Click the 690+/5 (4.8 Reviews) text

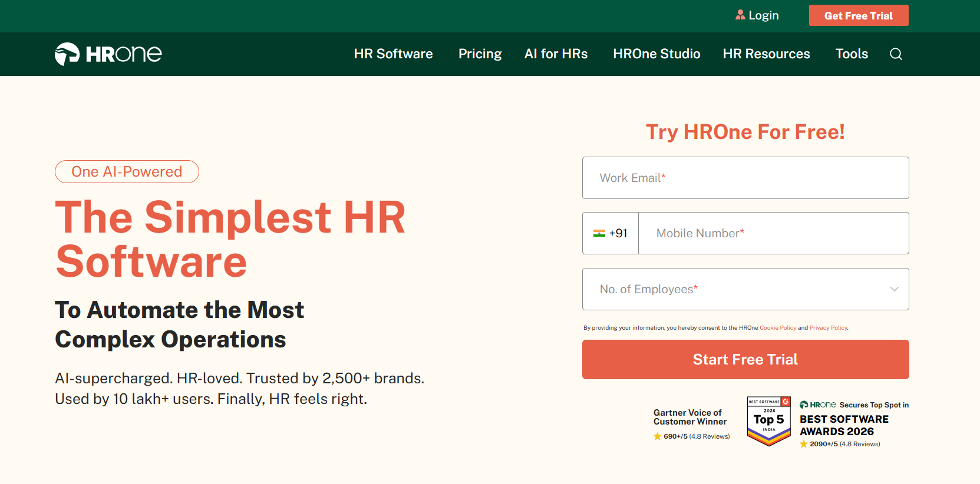tap(697, 436)
